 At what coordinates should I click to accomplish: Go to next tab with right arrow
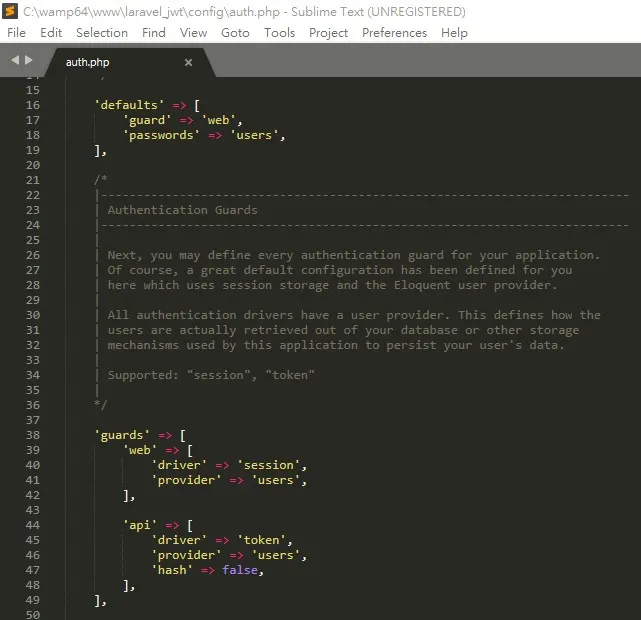[x=29, y=60]
